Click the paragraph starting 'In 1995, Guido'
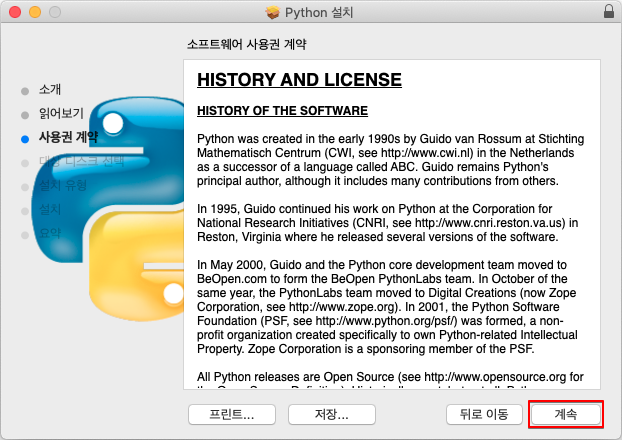The height and width of the screenshot is (440, 622). tap(388, 223)
